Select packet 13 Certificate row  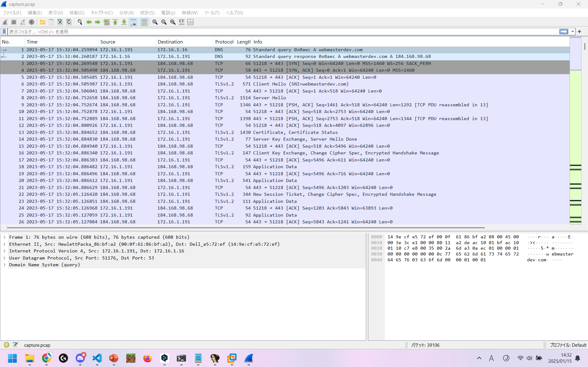285,132
